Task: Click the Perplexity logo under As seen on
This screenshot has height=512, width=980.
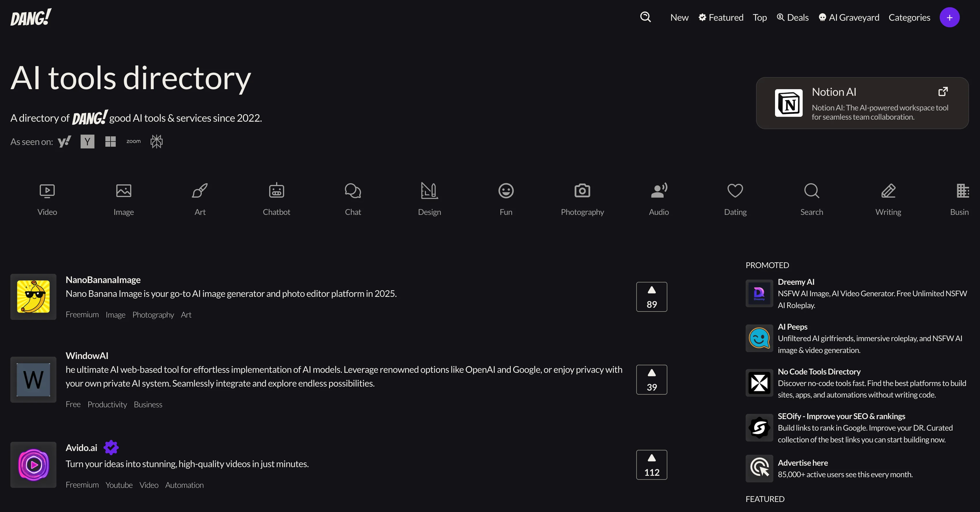Action: (x=156, y=142)
